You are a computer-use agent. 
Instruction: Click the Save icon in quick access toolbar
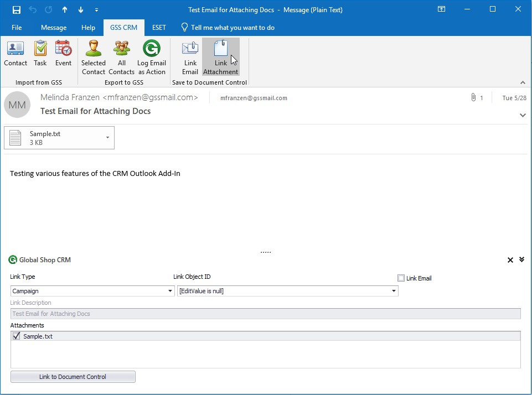pos(16,10)
